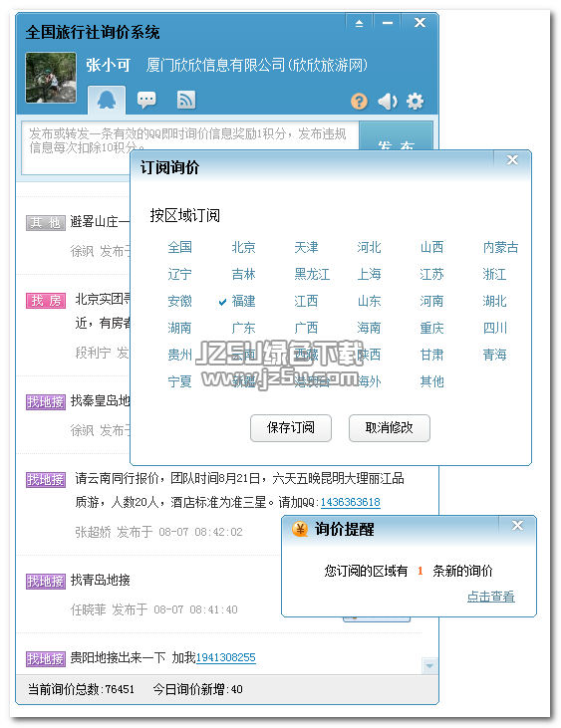Select region 天津

(x=306, y=247)
